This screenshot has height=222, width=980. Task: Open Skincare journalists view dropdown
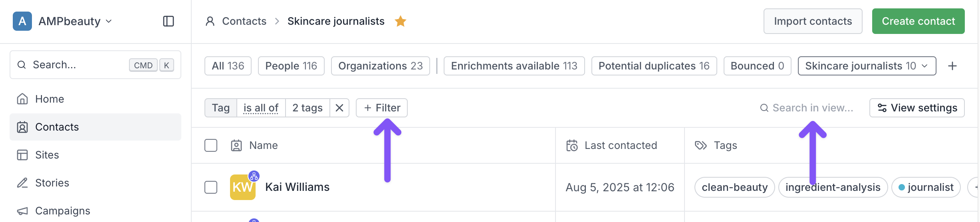tap(867, 66)
